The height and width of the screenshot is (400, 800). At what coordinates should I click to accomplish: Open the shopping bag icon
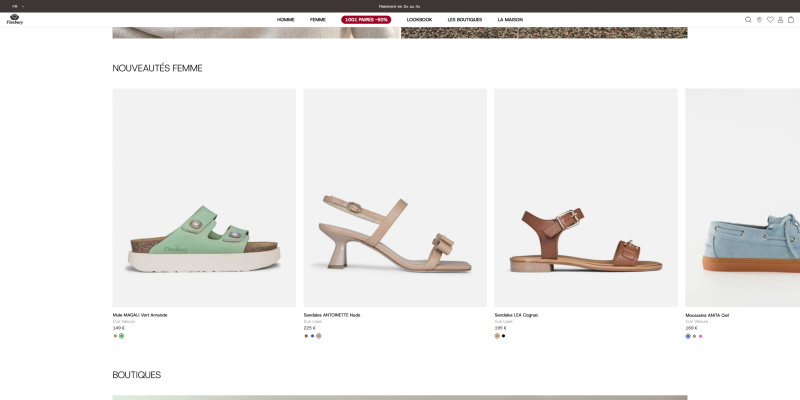point(791,19)
